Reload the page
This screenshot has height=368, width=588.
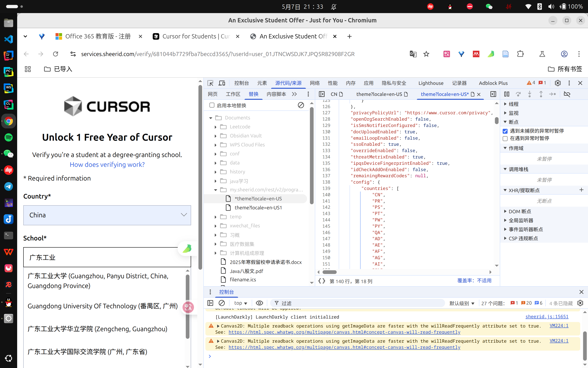[56, 54]
